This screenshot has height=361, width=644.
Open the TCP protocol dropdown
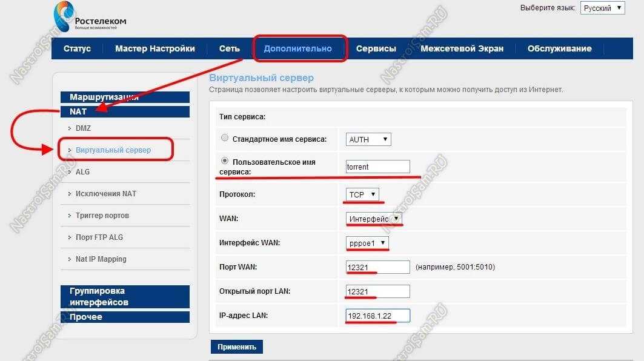(x=363, y=194)
